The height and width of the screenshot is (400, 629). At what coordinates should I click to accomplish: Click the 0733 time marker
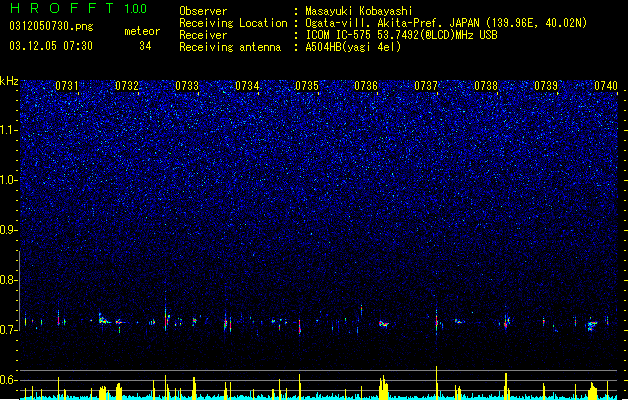click(187, 86)
